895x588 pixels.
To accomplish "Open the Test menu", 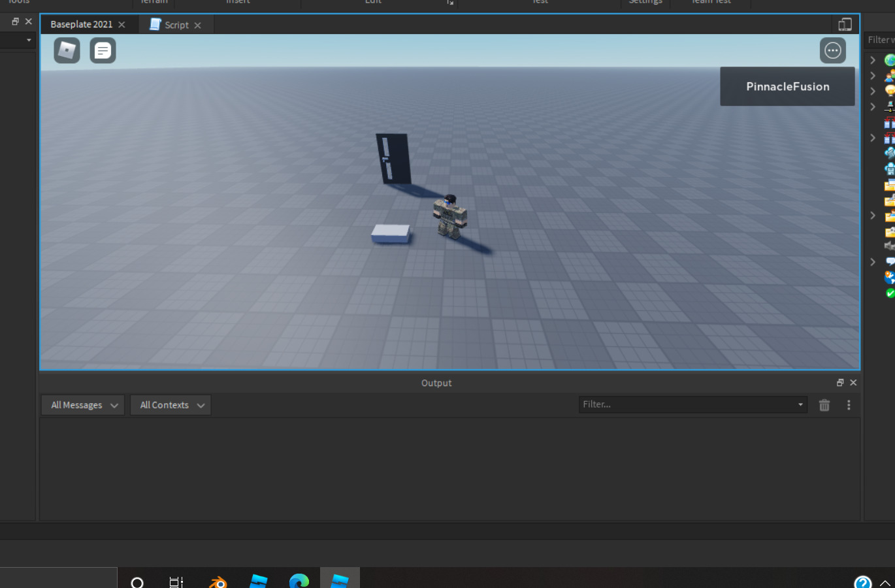I will tap(540, 3).
